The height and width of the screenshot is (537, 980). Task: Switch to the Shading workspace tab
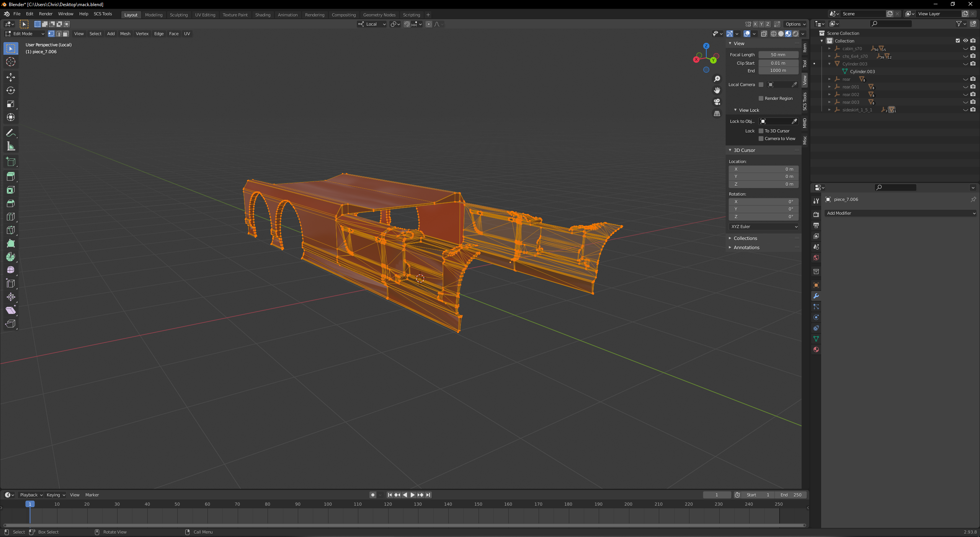click(x=263, y=15)
